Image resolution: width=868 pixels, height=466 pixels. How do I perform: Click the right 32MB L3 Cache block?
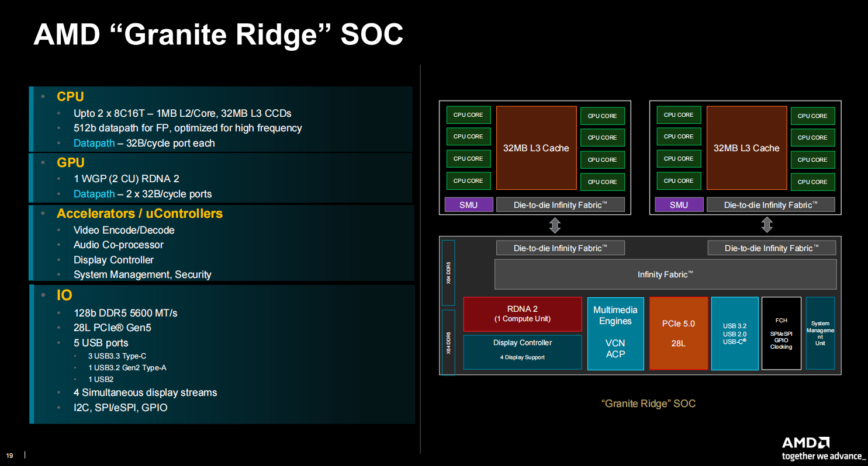746,148
